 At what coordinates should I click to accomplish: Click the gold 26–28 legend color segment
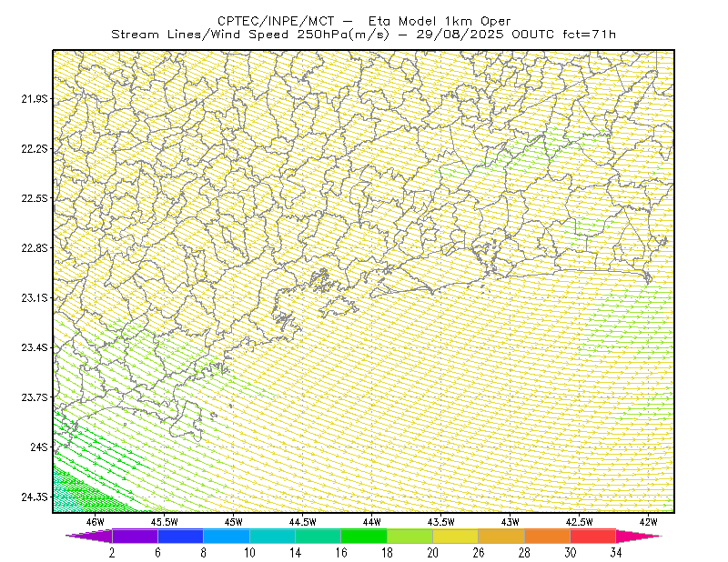501,536
